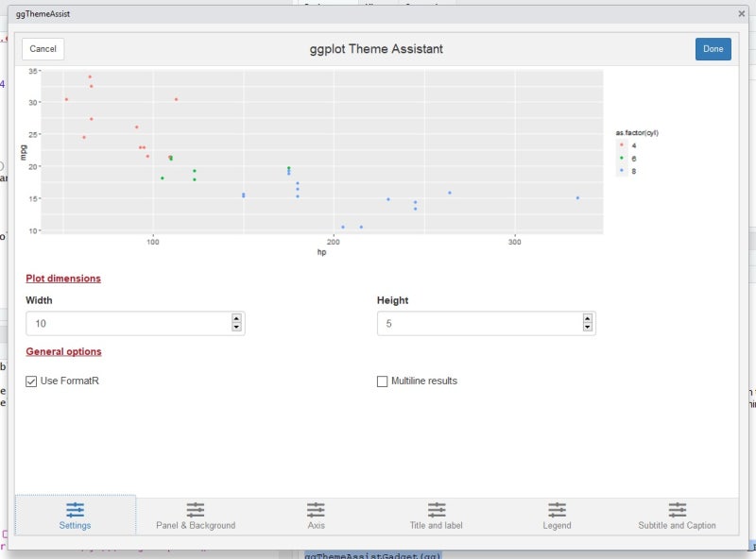Switch to Axis tab label

(317, 525)
